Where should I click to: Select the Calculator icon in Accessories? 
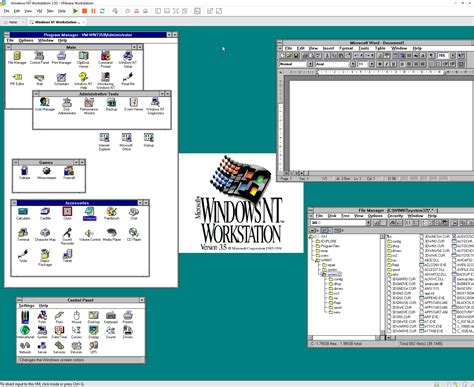point(23,213)
